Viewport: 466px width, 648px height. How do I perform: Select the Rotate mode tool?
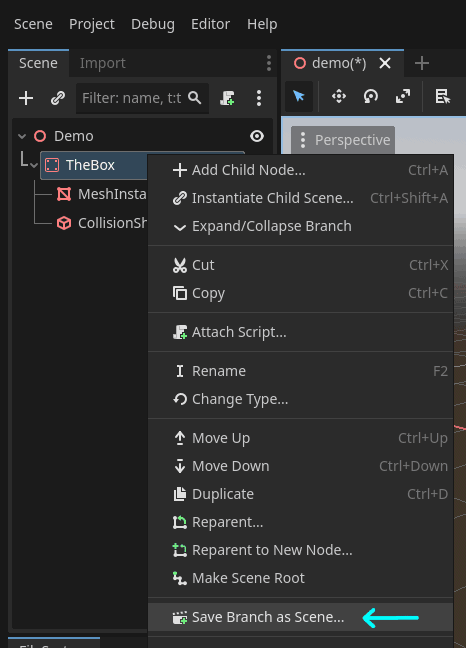pos(371,97)
